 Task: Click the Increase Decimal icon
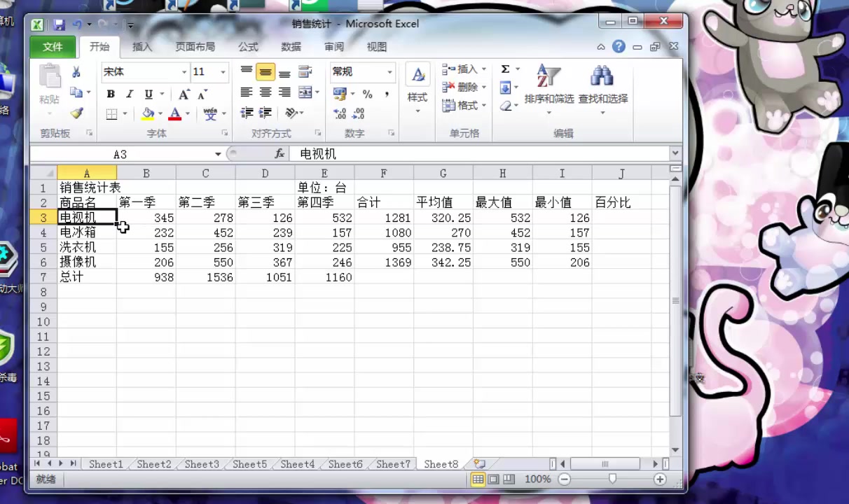pos(340,113)
